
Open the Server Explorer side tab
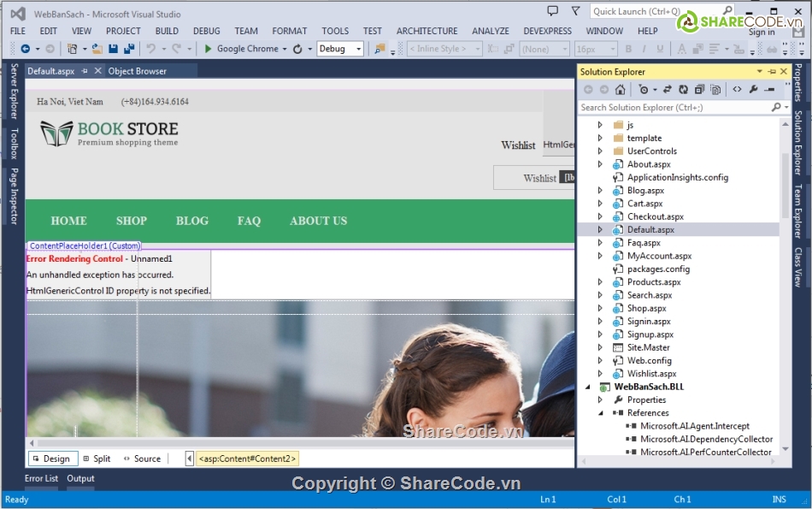(14, 92)
